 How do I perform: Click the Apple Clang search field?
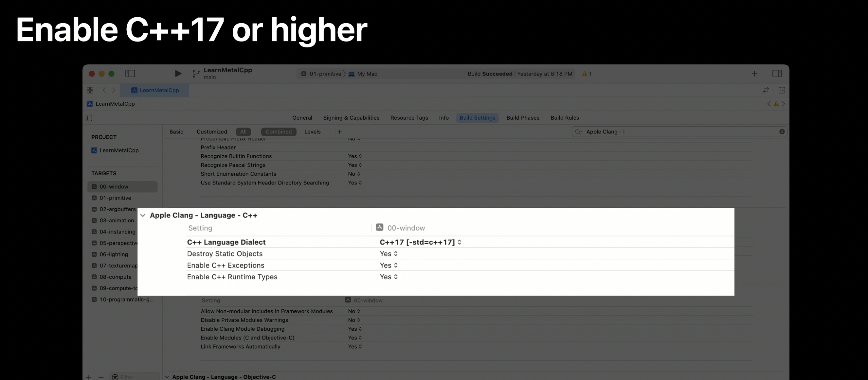click(679, 131)
